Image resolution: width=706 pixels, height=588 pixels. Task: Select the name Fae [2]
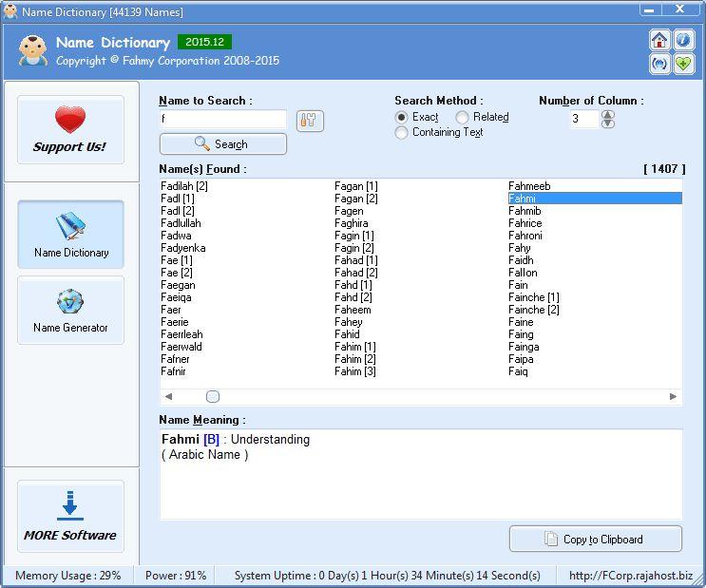click(x=177, y=273)
